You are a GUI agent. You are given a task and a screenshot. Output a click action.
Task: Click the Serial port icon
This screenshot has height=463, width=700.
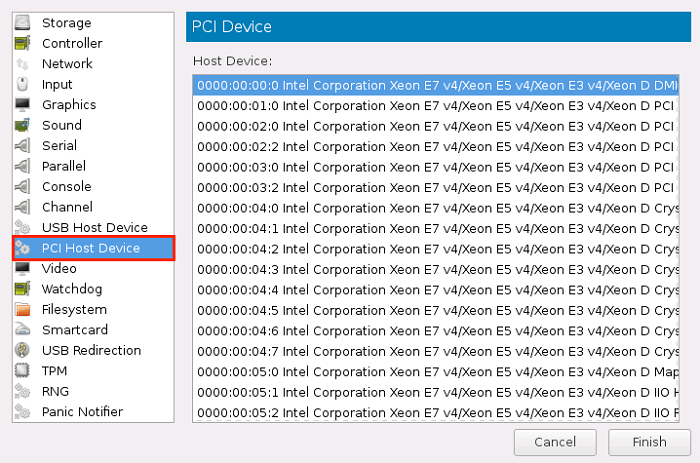[22, 146]
